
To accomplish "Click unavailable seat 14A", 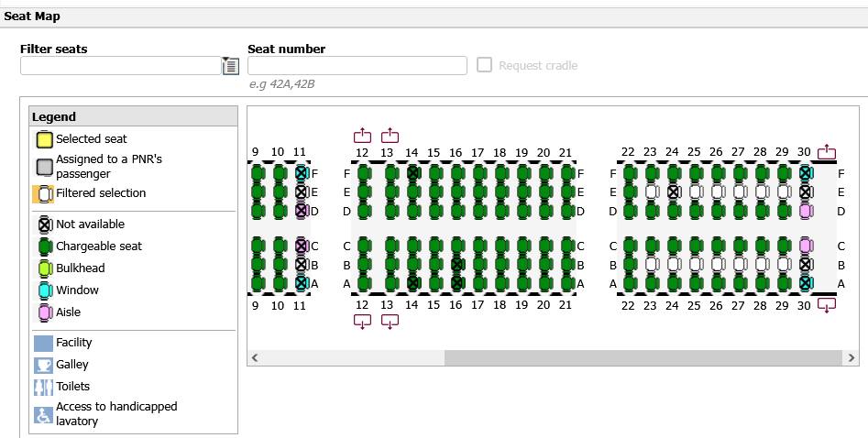I will [x=413, y=283].
